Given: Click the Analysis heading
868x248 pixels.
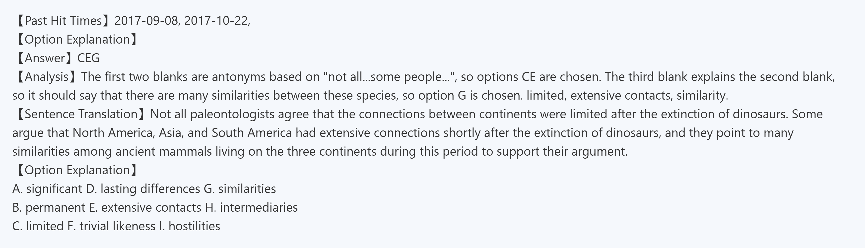Looking at the screenshot, I should click(47, 77).
